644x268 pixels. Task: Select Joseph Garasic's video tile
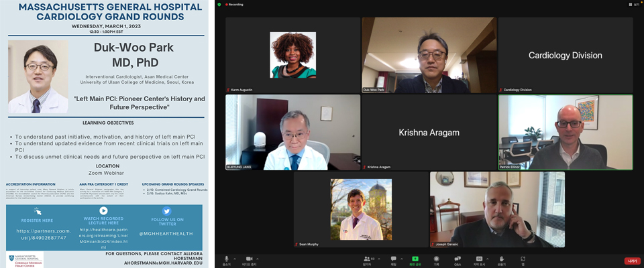click(497, 209)
